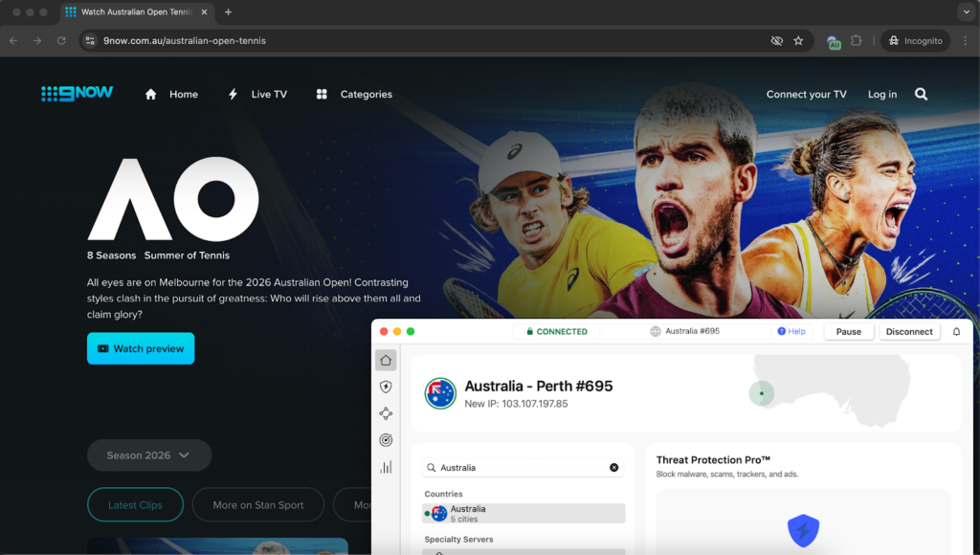Click the Australia search field in VPN
980x555 pixels.
523,468
